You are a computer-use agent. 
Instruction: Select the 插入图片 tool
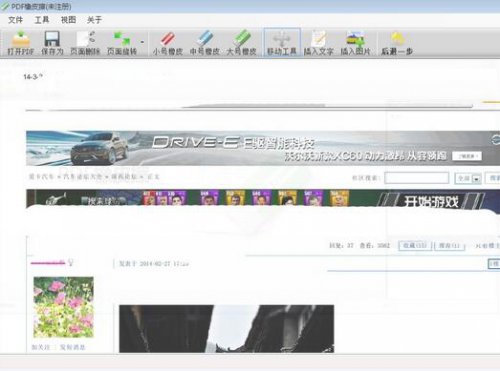pyautogui.click(x=355, y=43)
